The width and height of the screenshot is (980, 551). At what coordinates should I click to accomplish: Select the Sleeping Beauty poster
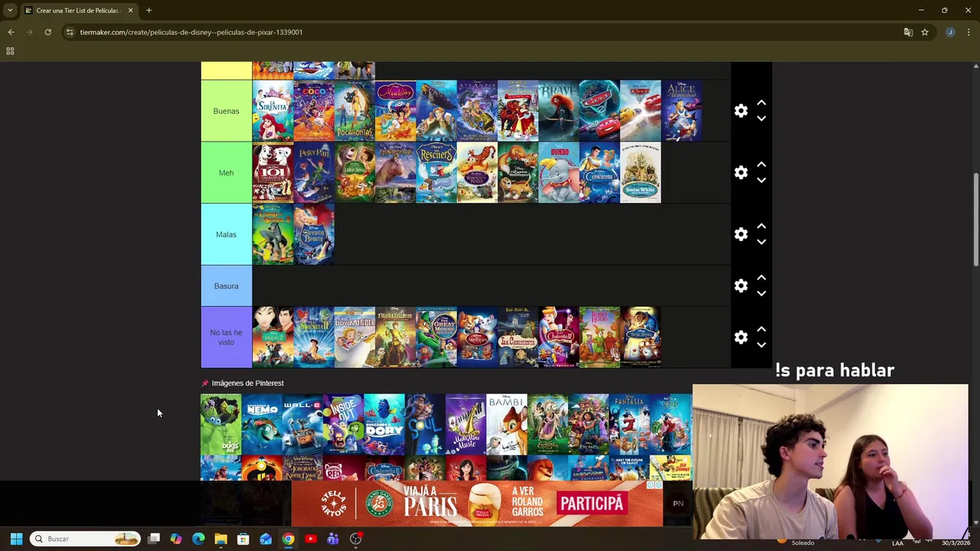[x=314, y=235]
